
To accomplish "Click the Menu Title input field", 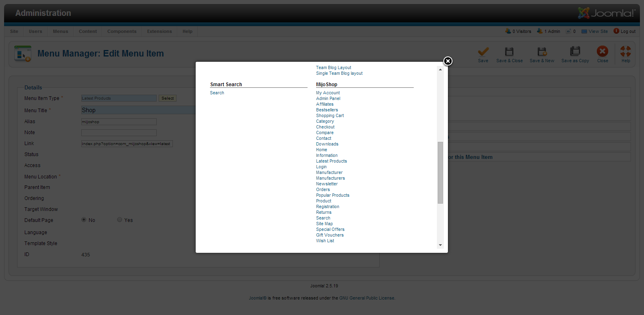I will click(138, 110).
